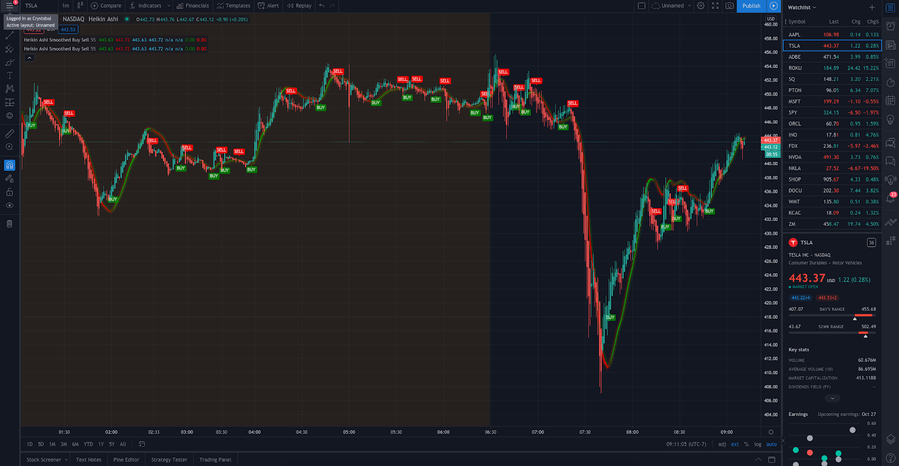
Task: Toggle adj dividend adjustment
Action: pyautogui.click(x=722, y=444)
